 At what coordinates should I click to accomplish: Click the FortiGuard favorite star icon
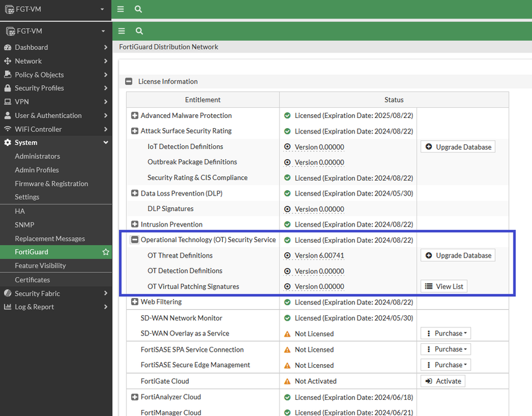point(105,252)
